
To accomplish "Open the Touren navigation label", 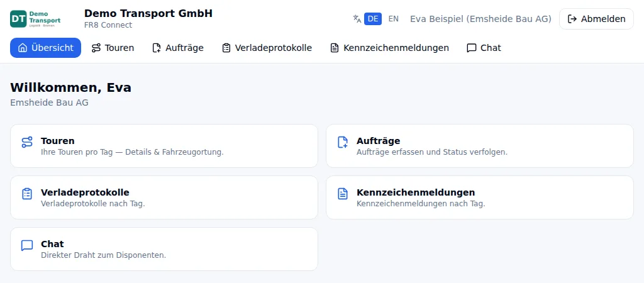I will [x=119, y=48].
